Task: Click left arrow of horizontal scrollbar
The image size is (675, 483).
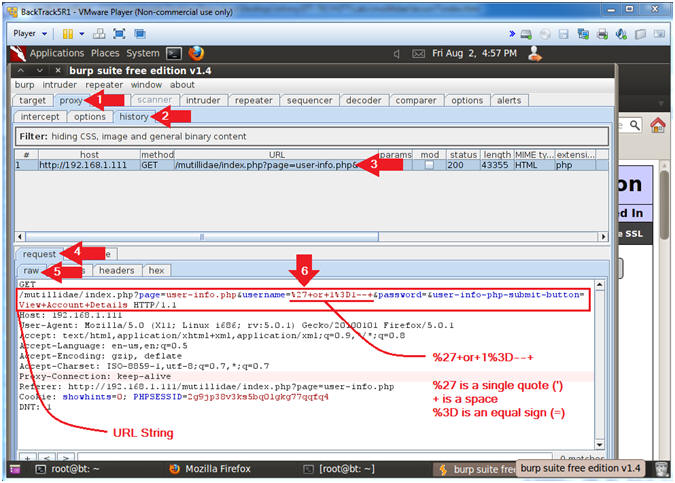Action: (x=20, y=236)
